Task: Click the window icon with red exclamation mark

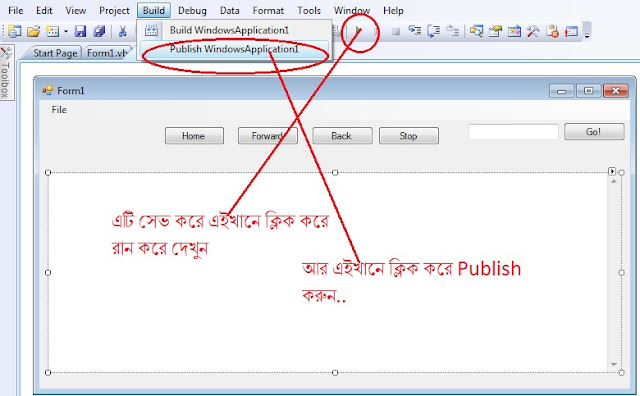Action: 571,31
